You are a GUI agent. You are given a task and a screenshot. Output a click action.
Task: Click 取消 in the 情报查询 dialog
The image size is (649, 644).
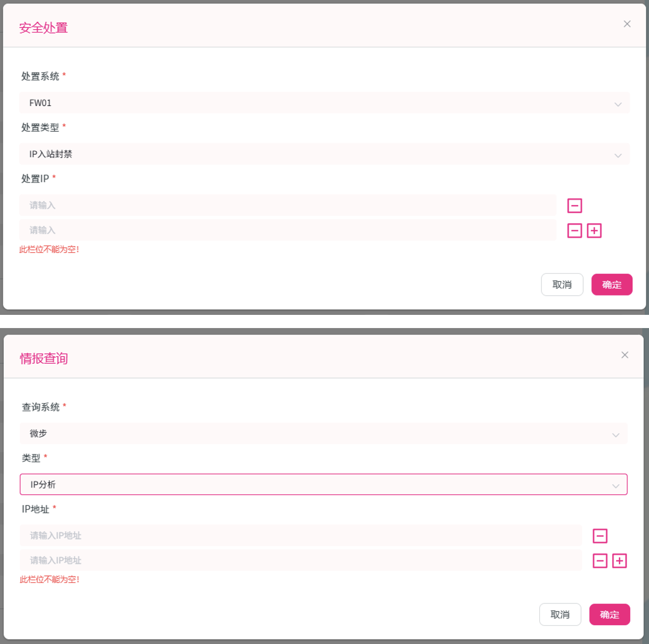click(560, 614)
